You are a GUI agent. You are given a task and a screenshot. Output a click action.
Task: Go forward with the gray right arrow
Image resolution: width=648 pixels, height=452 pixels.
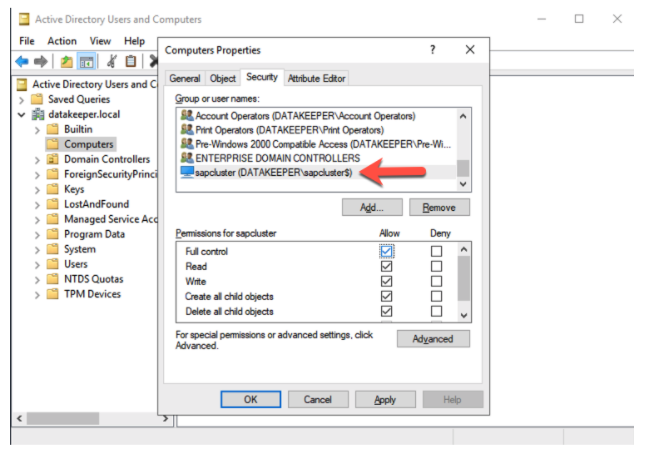tap(40, 62)
